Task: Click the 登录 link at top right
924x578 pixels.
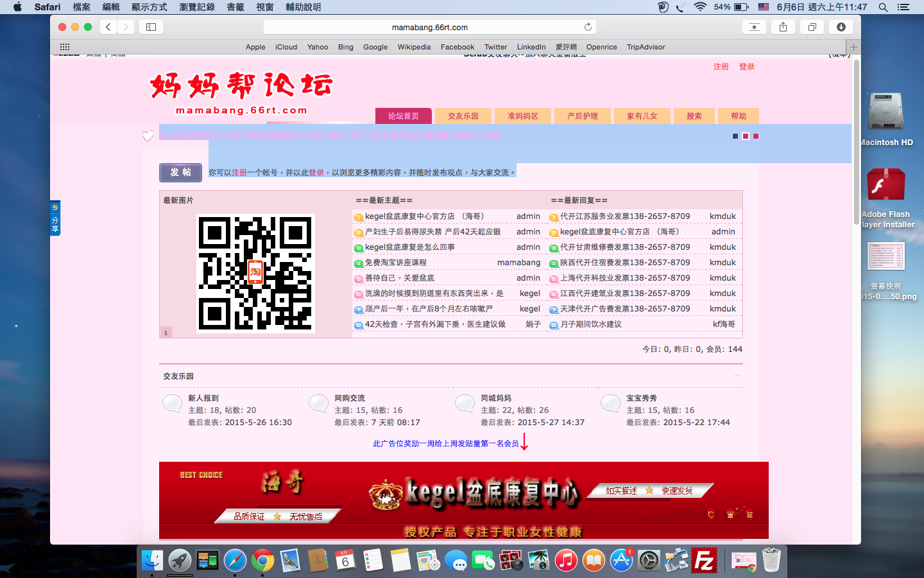Action: coord(747,67)
